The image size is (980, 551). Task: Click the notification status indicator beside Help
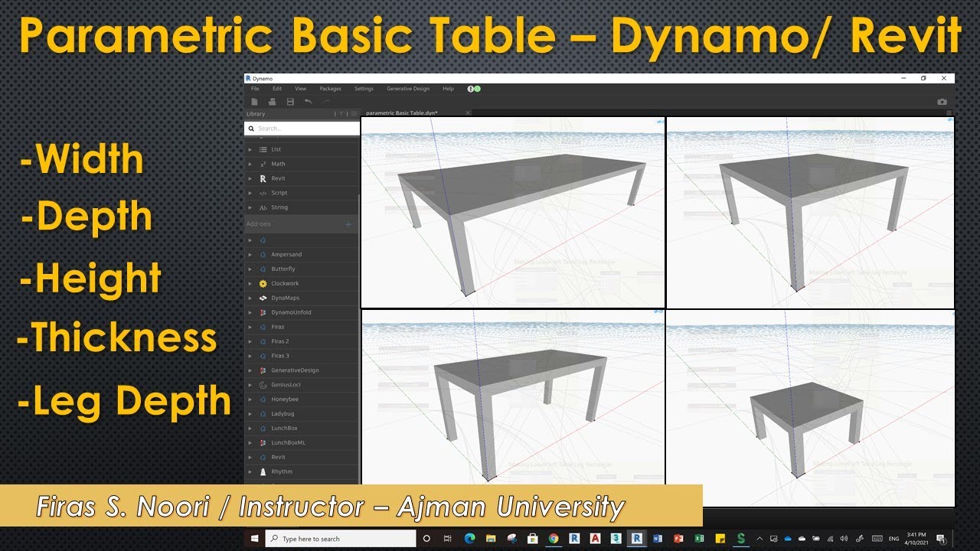[x=474, y=89]
